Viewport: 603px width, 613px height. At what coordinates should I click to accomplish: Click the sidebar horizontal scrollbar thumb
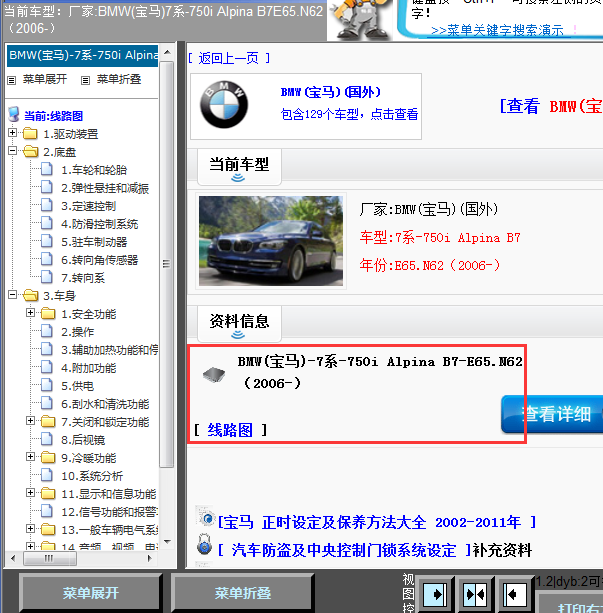[50, 558]
